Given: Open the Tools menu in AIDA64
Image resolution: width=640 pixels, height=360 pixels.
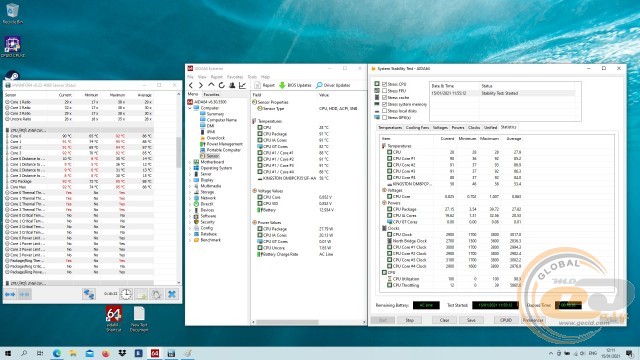Looking at the screenshot, I should click(252, 77).
